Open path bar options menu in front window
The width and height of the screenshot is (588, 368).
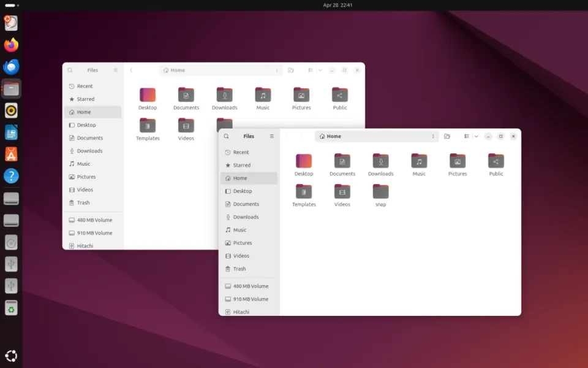pyautogui.click(x=433, y=136)
